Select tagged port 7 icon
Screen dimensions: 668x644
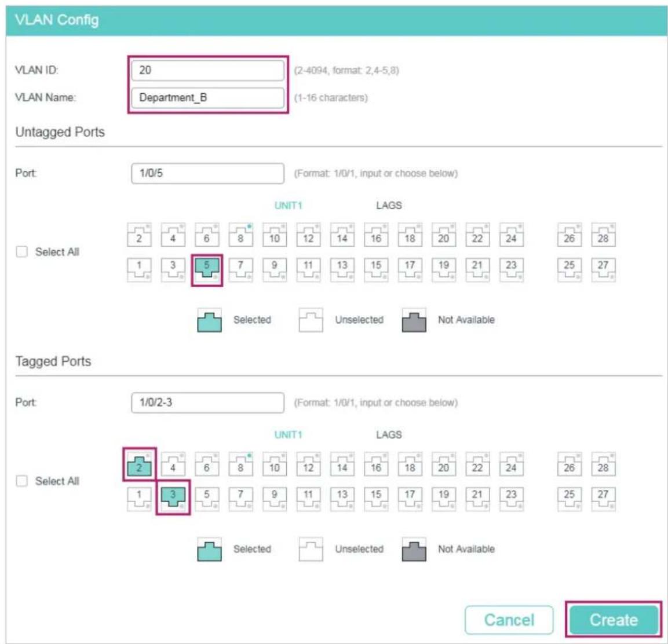click(x=240, y=499)
